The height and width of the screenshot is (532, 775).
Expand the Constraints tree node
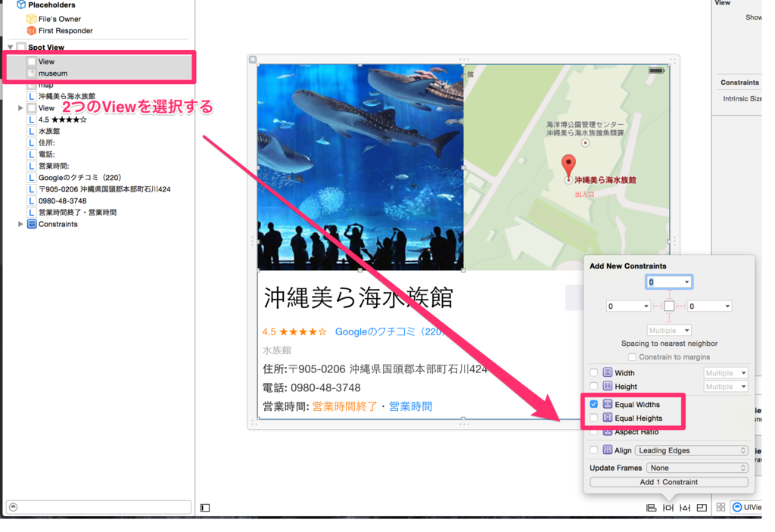20,224
